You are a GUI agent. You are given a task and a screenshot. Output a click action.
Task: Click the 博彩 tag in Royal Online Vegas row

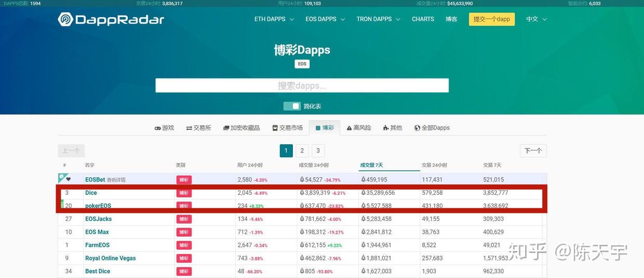[184, 258]
